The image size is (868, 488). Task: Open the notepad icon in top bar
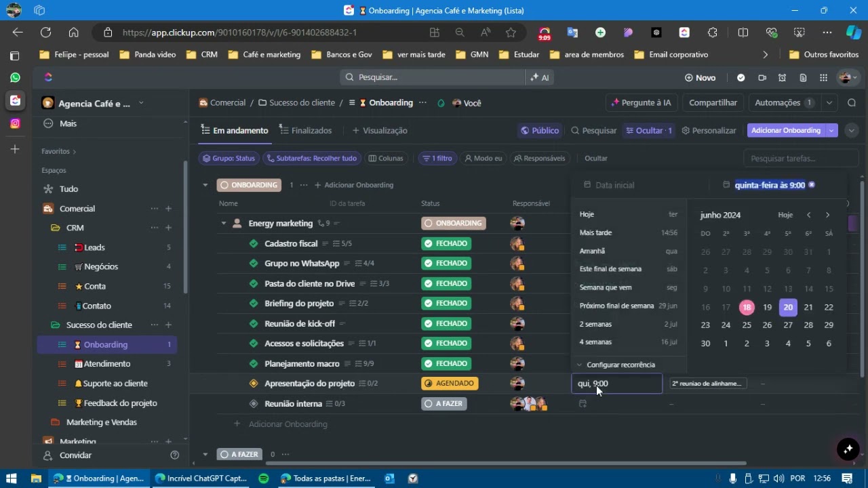pos(803,78)
